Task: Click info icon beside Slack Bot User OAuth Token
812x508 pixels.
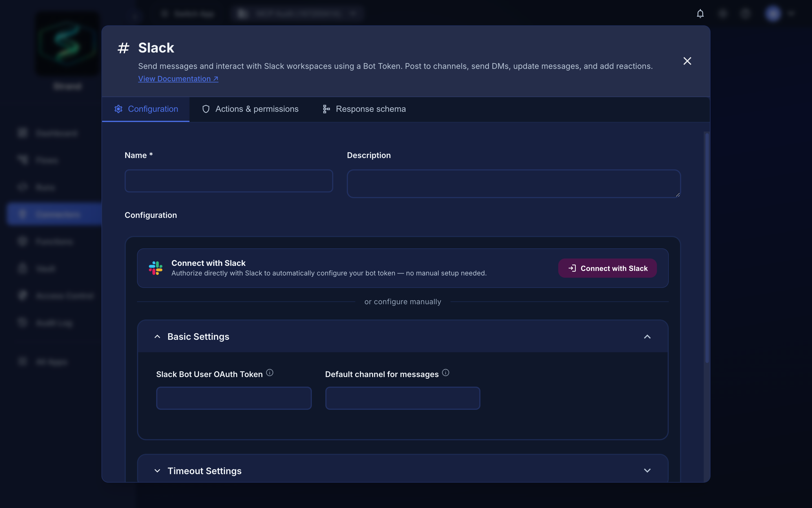Action: [x=270, y=373]
